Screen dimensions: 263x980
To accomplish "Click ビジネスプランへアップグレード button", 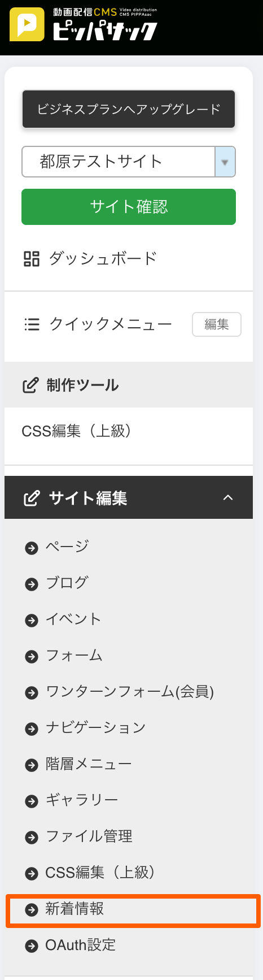I will [x=129, y=109].
